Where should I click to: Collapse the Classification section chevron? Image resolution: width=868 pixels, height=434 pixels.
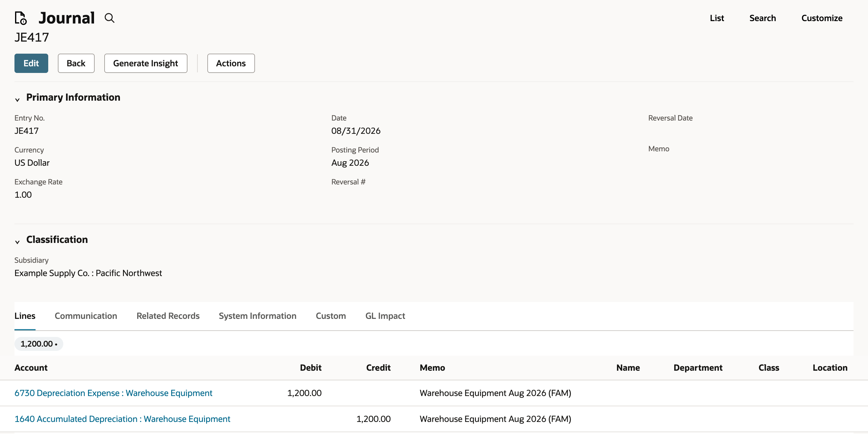point(17,242)
